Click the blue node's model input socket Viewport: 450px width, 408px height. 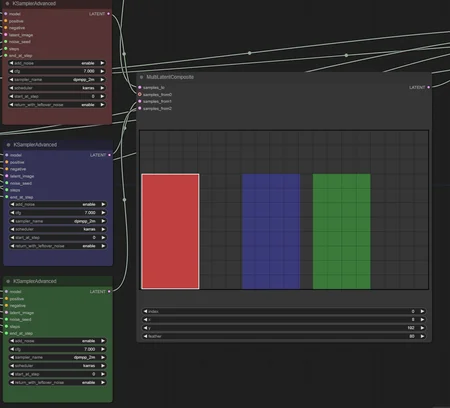pos(7,155)
